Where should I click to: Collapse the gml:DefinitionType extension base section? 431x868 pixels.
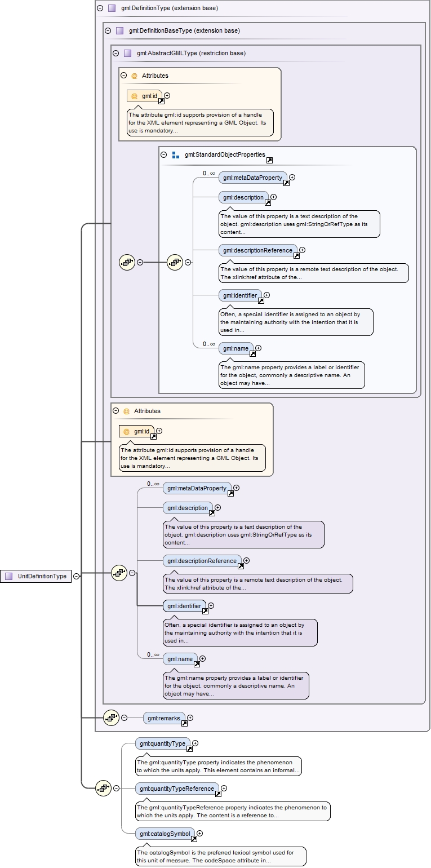(100, 8)
